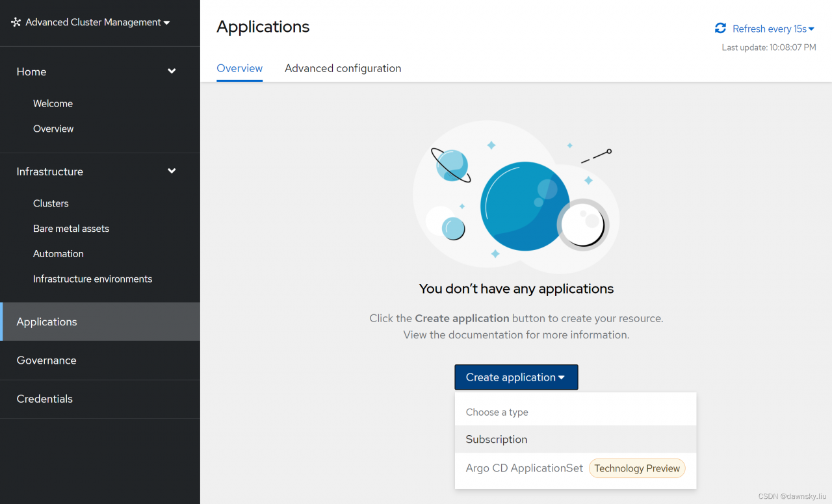The image size is (832, 504).
Task: Open Bare metal assets page
Action: click(71, 229)
